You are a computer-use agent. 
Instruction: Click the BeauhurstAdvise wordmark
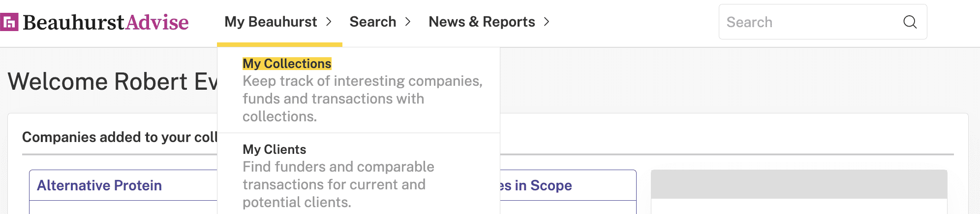(106, 22)
